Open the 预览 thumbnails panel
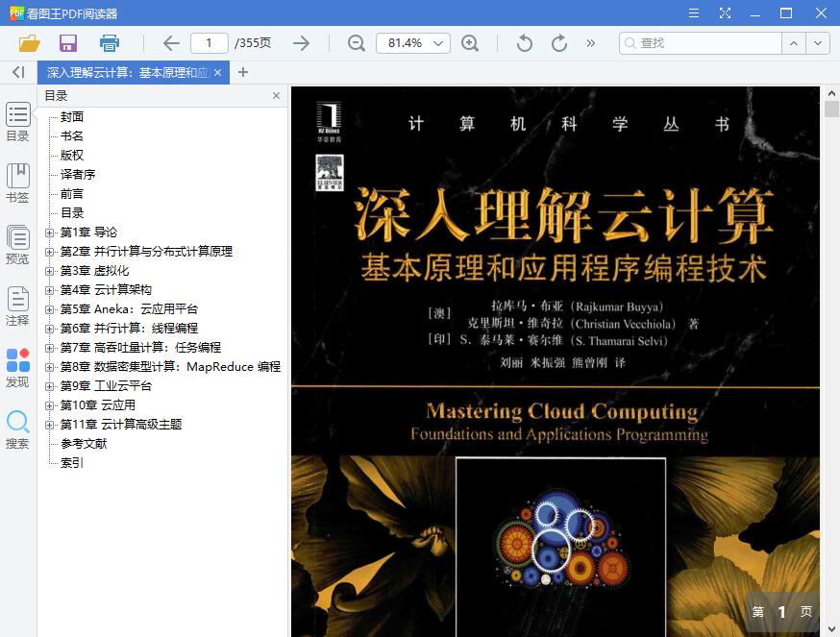Screen dimensions: 840x637 17,245
